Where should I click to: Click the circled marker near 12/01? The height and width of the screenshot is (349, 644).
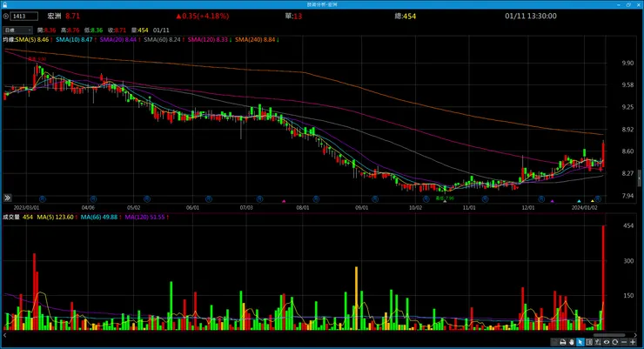click(541, 198)
